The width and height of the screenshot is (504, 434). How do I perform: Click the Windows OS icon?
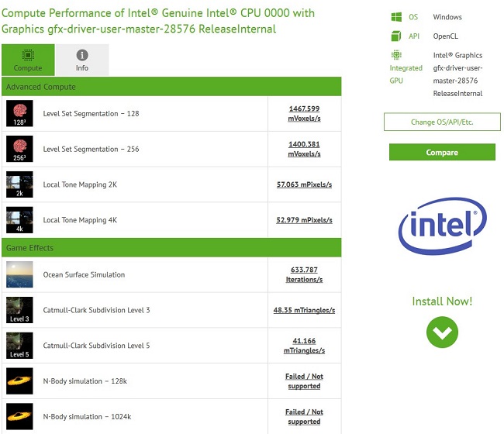click(396, 17)
